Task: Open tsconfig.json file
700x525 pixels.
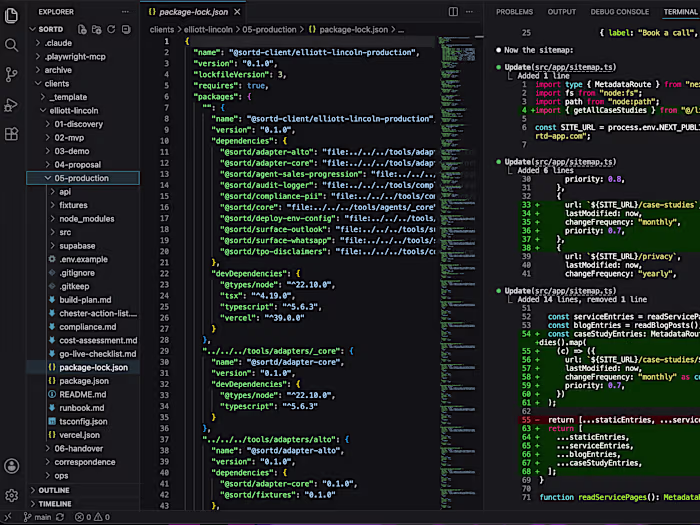Action: pyautogui.click(x=83, y=422)
